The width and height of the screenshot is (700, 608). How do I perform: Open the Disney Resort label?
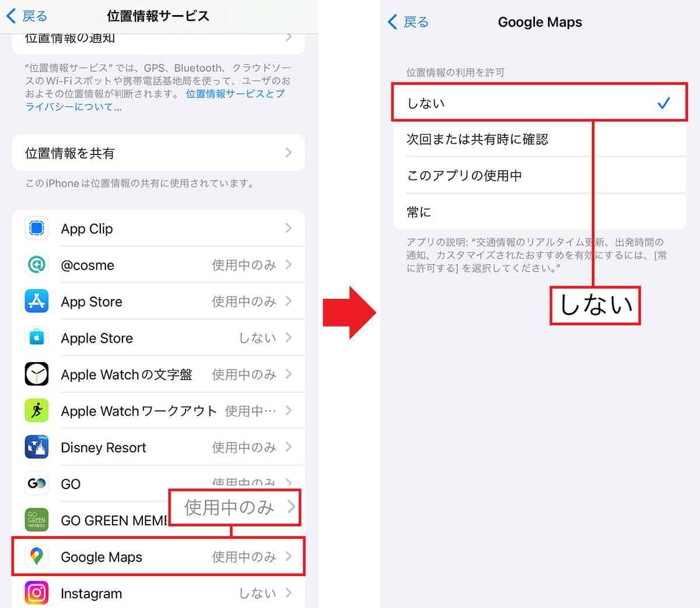(104, 448)
